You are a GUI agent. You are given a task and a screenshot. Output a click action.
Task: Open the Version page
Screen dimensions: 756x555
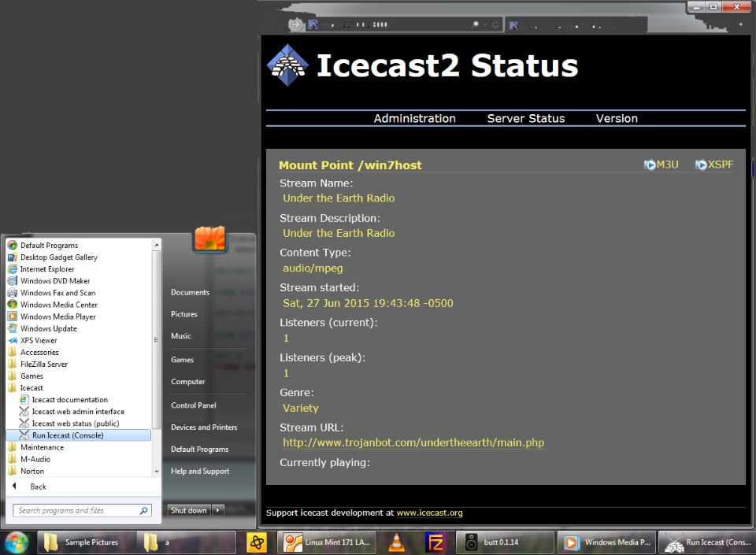(x=617, y=119)
